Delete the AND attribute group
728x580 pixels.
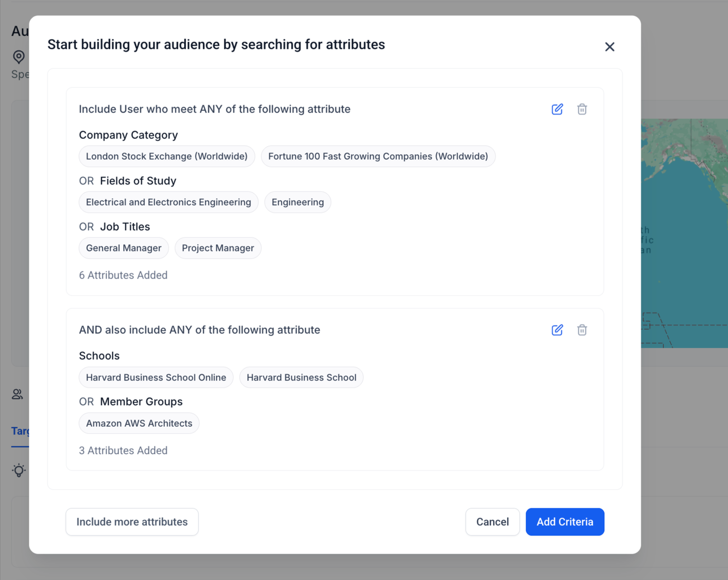(582, 330)
